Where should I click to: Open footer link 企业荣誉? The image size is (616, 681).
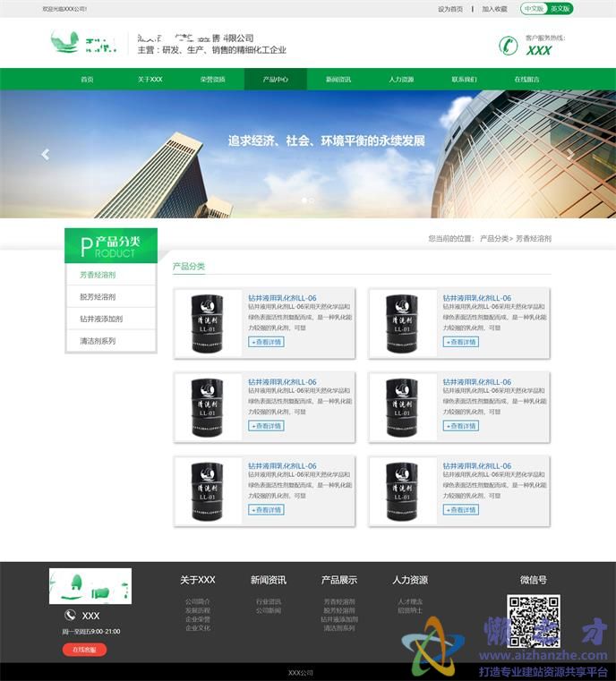point(198,619)
